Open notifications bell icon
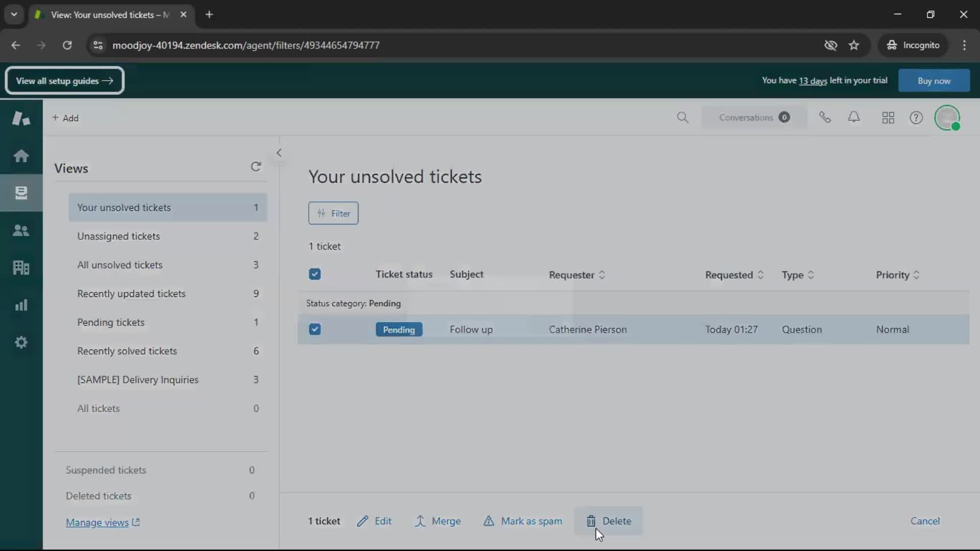This screenshot has width=980, height=551. (x=854, y=118)
